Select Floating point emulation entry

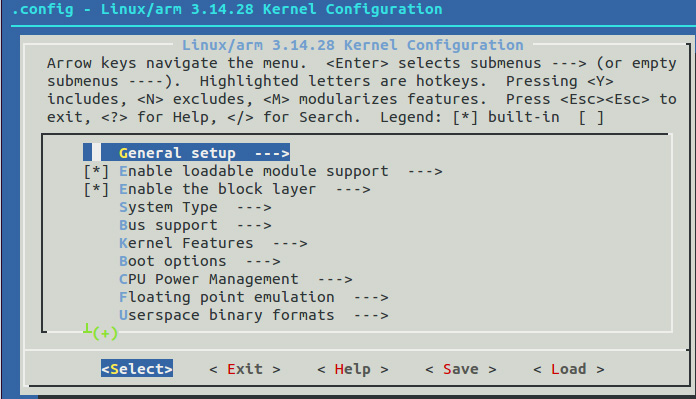click(x=253, y=297)
